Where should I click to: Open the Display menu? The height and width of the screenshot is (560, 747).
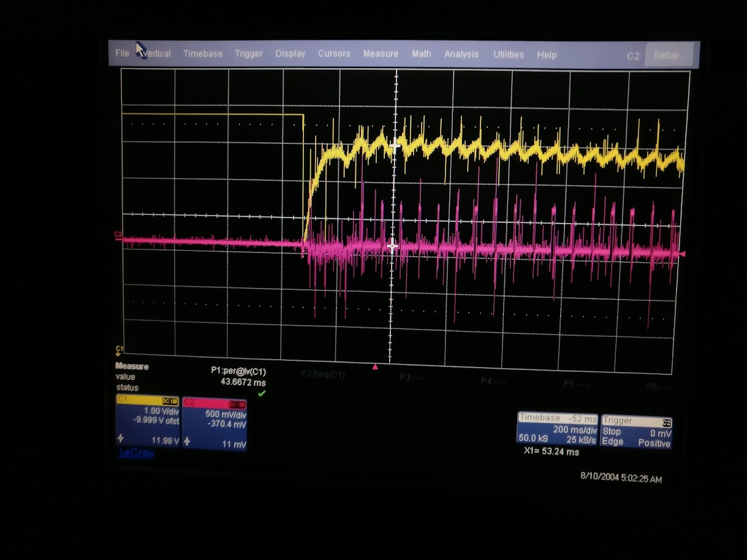pyautogui.click(x=290, y=54)
